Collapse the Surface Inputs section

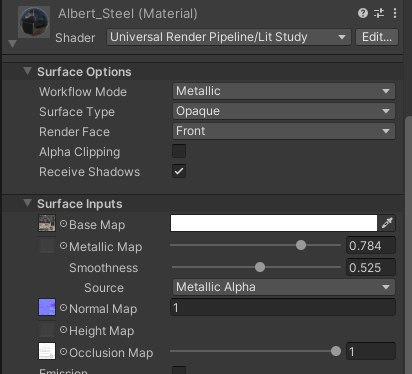click(28, 203)
